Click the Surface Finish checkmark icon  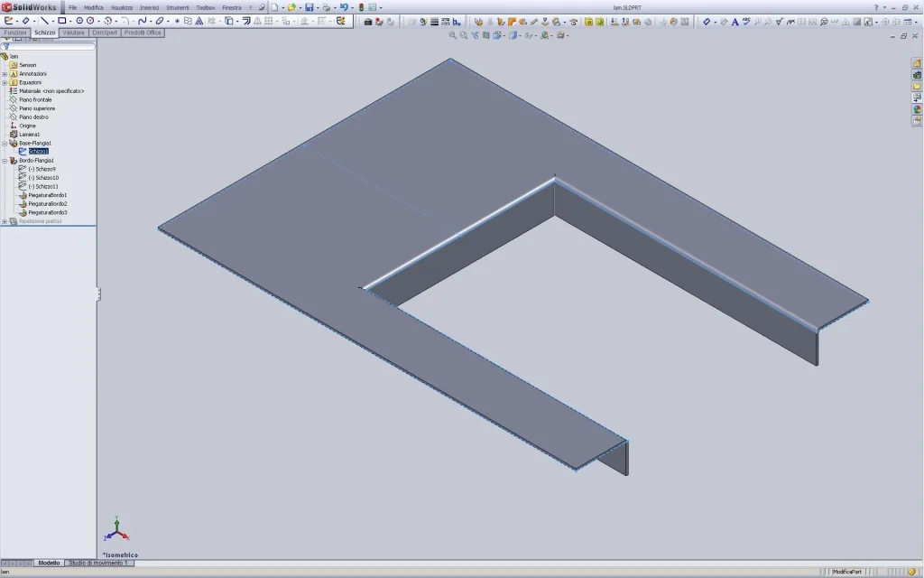pos(779,22)
